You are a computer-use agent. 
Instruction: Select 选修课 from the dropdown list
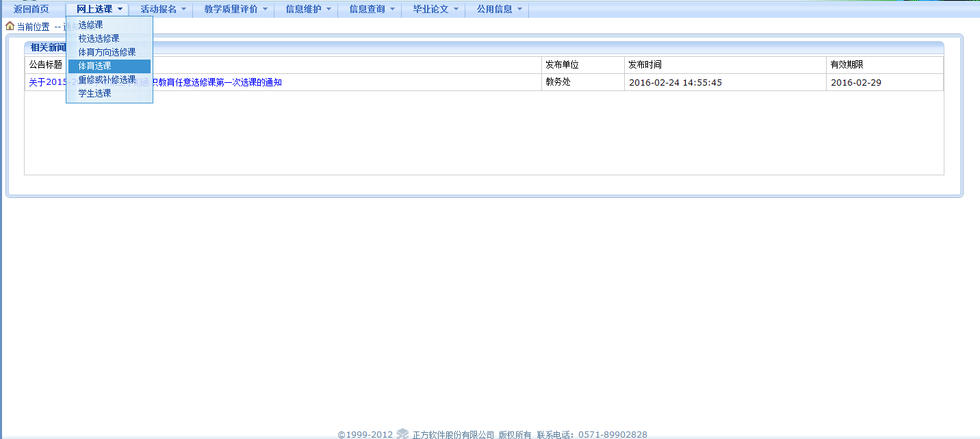91,25
